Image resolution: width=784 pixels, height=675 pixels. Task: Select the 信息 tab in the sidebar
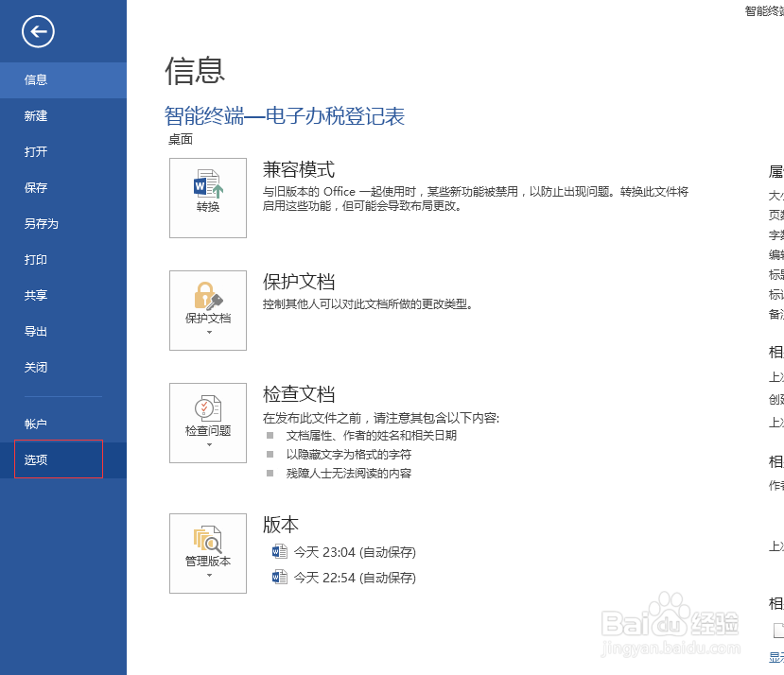coord(36,80)
